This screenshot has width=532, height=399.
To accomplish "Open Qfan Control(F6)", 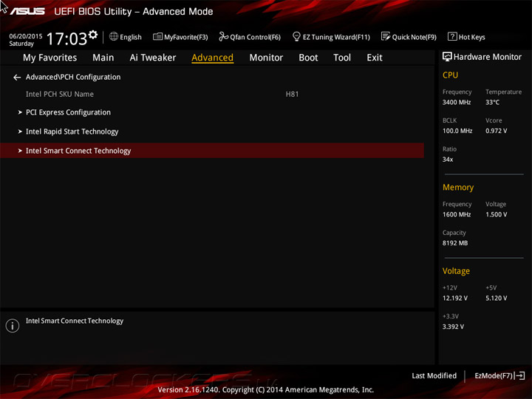I will 250,37.
